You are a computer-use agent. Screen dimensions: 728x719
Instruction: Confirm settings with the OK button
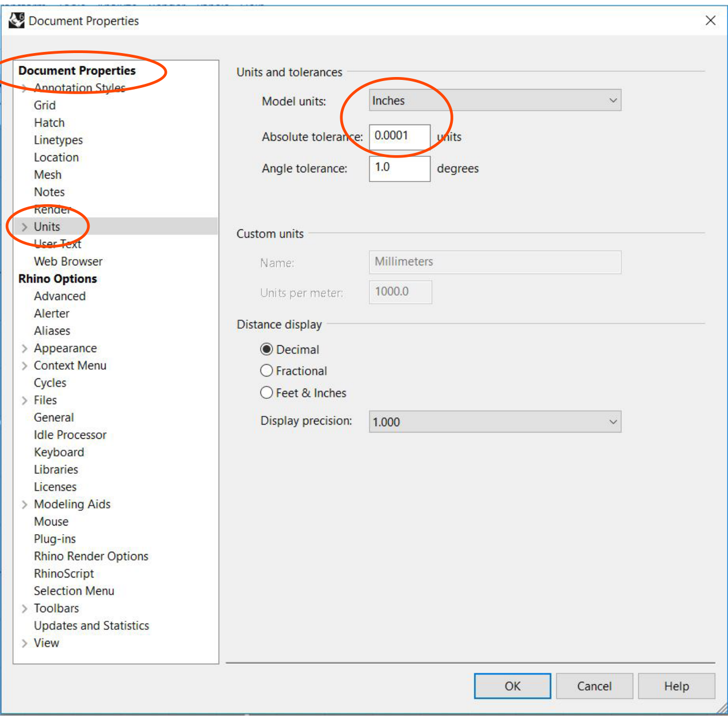click(x=513, y=686)
